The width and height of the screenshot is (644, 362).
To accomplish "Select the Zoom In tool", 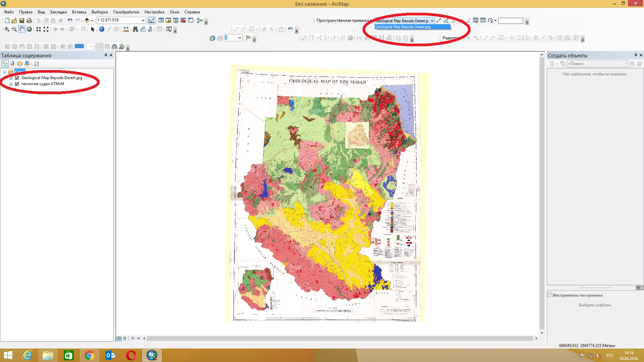I will pos(7,29).
